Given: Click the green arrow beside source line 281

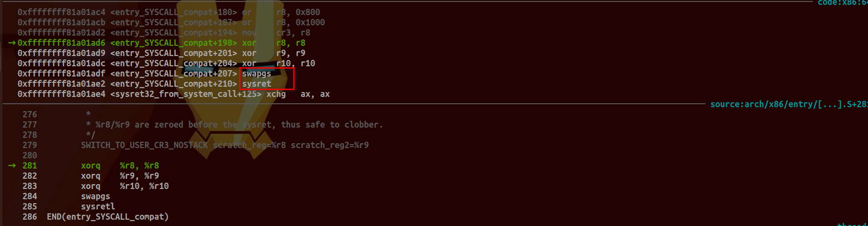Looking at the screenshot, I should 12,166.
